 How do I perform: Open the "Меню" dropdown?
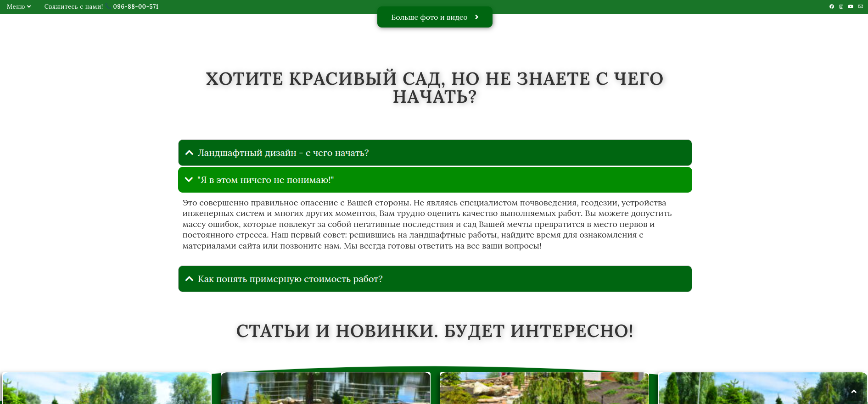tap(19, 6)
